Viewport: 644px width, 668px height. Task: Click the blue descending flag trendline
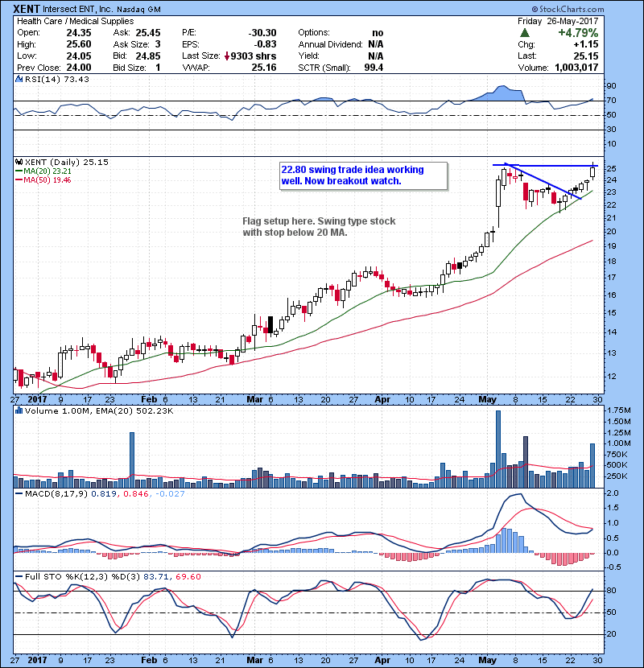point(543,181)
